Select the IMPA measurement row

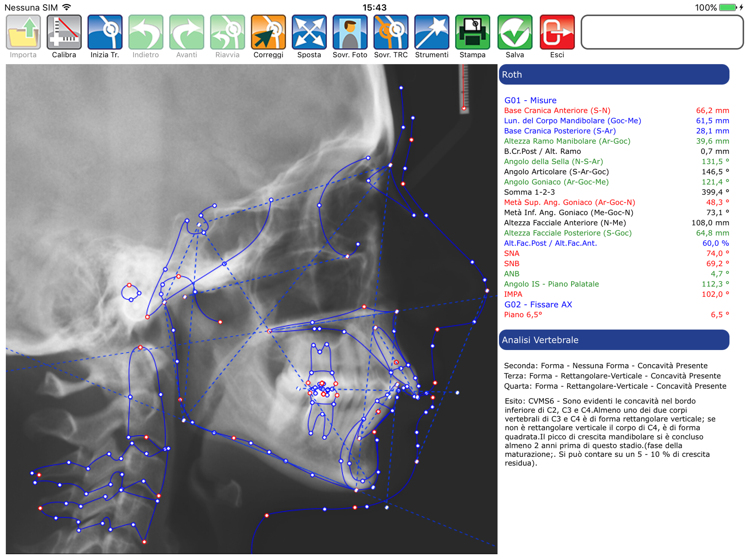[x=513, y=294]
